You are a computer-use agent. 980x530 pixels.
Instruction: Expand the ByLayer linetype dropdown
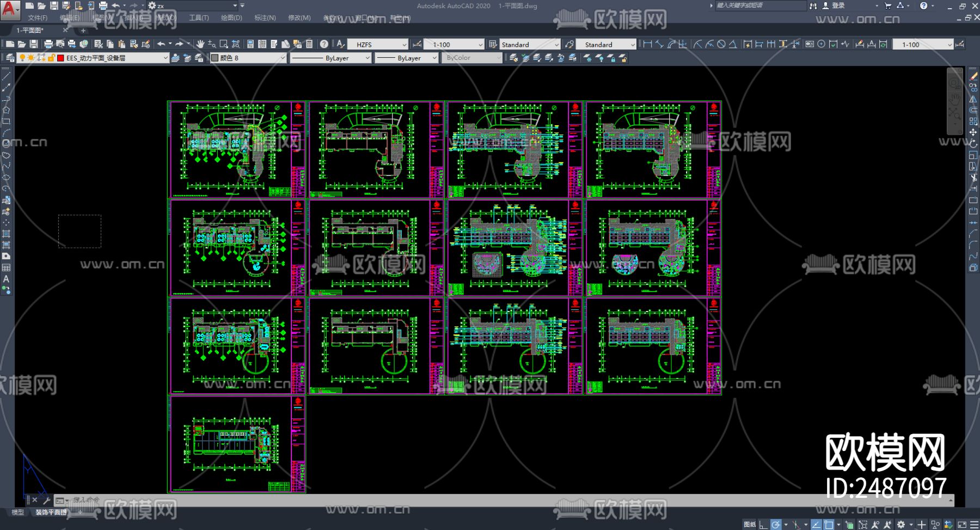(x=367, y=58)
